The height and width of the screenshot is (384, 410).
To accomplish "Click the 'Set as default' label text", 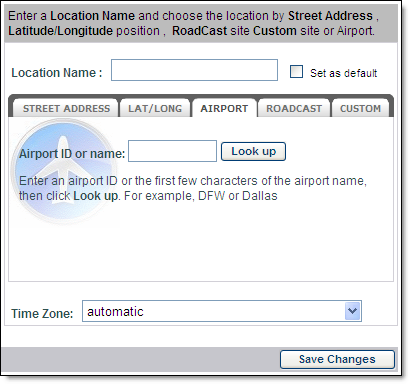I will 343,73.
